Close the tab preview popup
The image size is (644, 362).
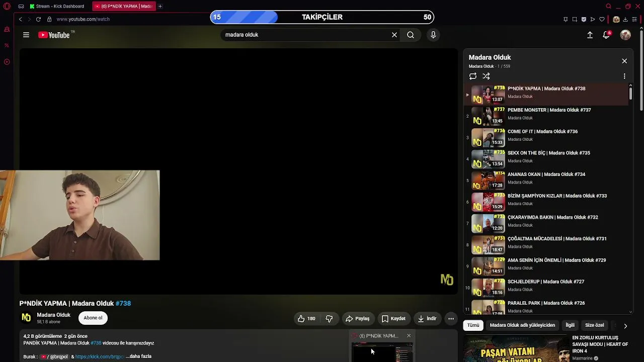tap(409, 336)
